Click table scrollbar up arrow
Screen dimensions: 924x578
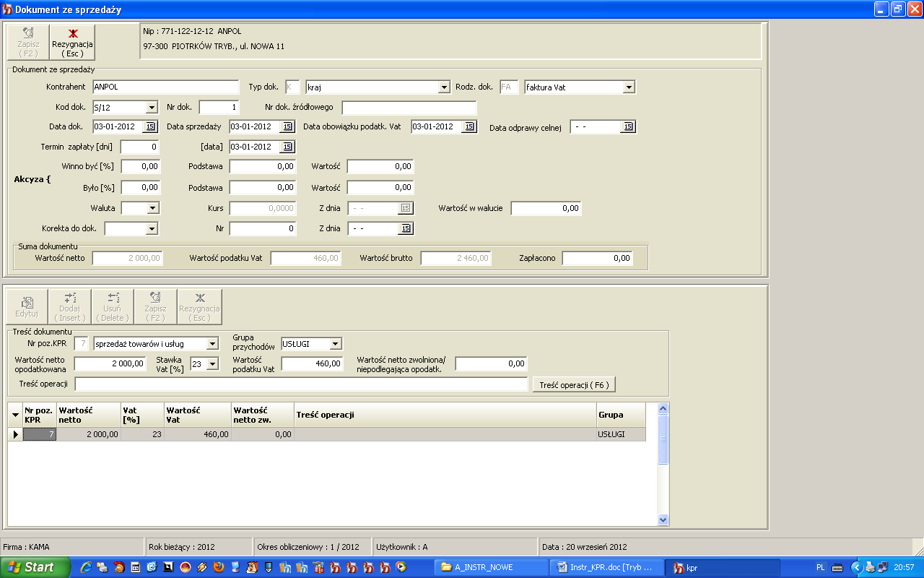coord(663,409)
